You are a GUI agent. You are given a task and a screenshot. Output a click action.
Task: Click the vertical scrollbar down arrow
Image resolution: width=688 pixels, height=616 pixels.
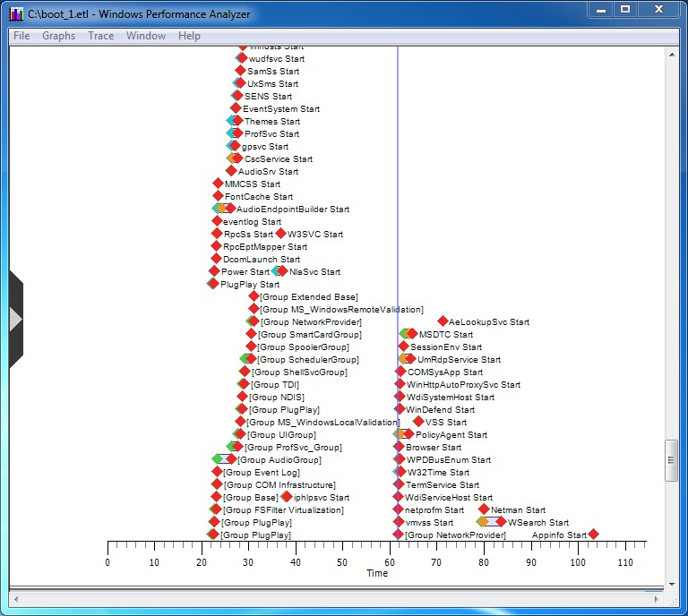pos(672,584)
